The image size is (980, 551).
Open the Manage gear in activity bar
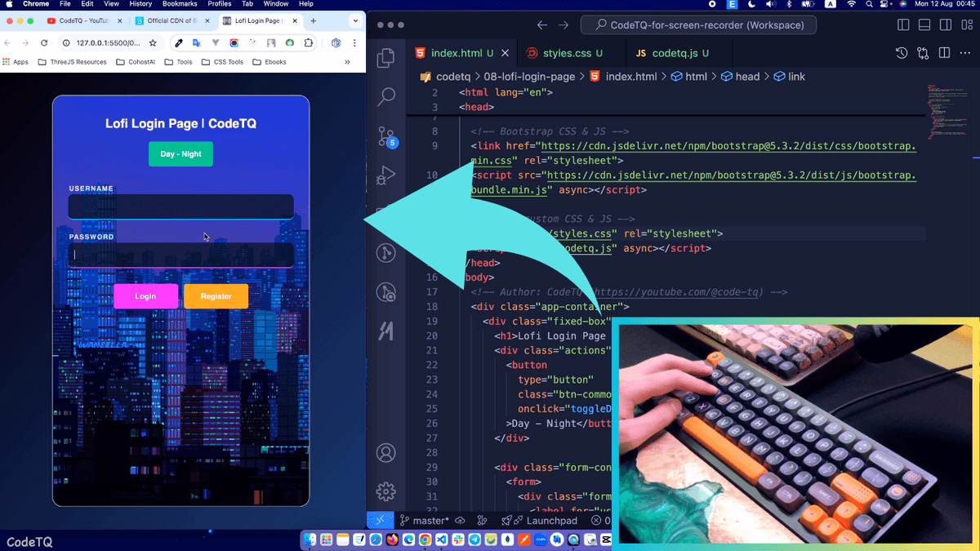pyautogui.click(x=386, y=491)
